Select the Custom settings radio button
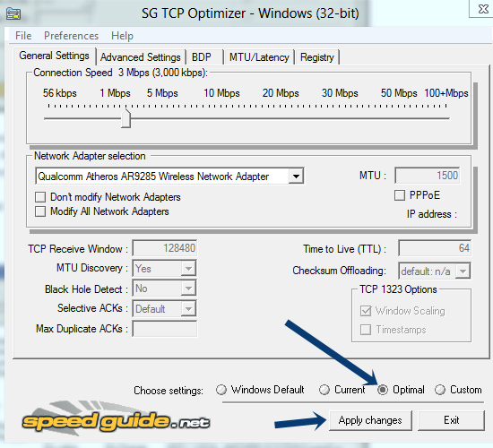The image size is (493, 448). coord(440,390)
